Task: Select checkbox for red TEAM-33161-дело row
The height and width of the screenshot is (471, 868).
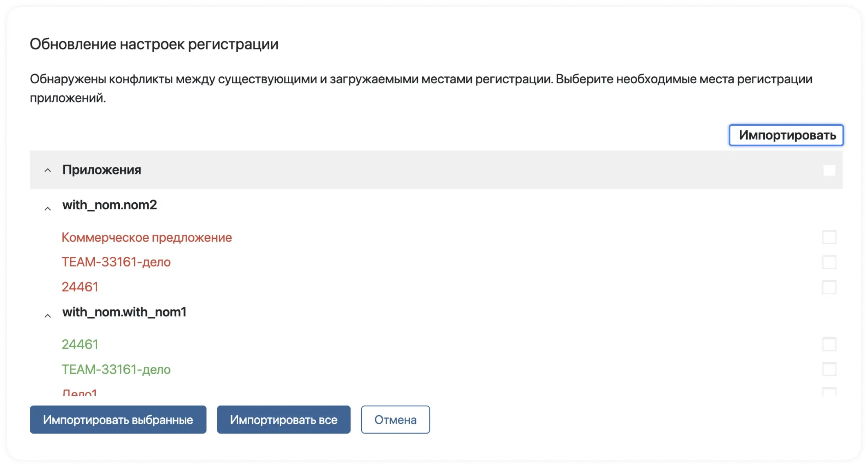Action: point(829,262)
